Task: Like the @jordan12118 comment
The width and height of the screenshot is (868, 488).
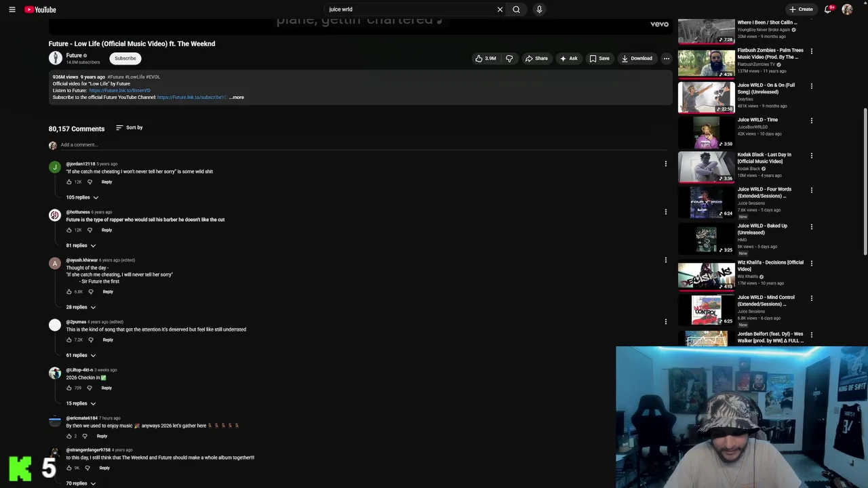Action: tap(69, 182)
